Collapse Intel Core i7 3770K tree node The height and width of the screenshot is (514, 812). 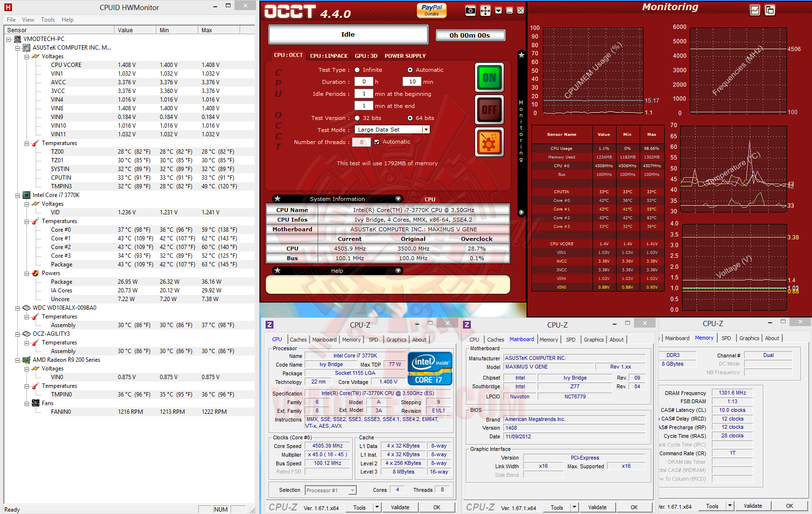pyautogui.click(x=17, y=195)
